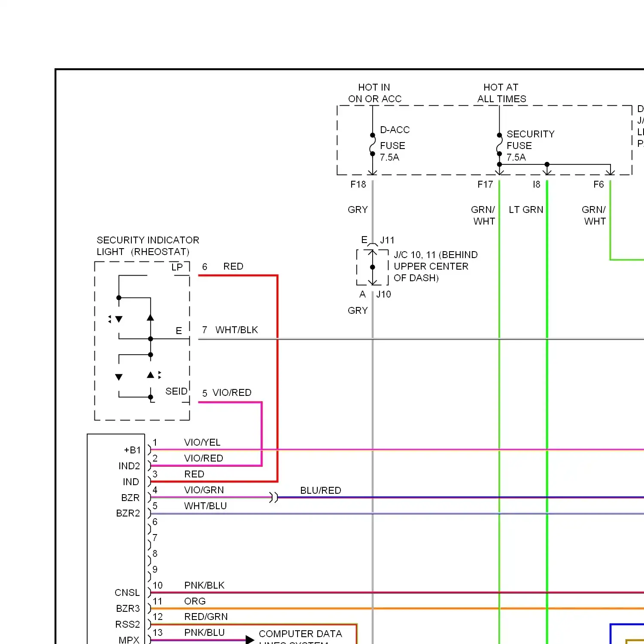Click 'SECURITY INDICATOR LIGHT (RHEOSTAT)' title
The image size is (644, 644).
click(x=148, y=246)
